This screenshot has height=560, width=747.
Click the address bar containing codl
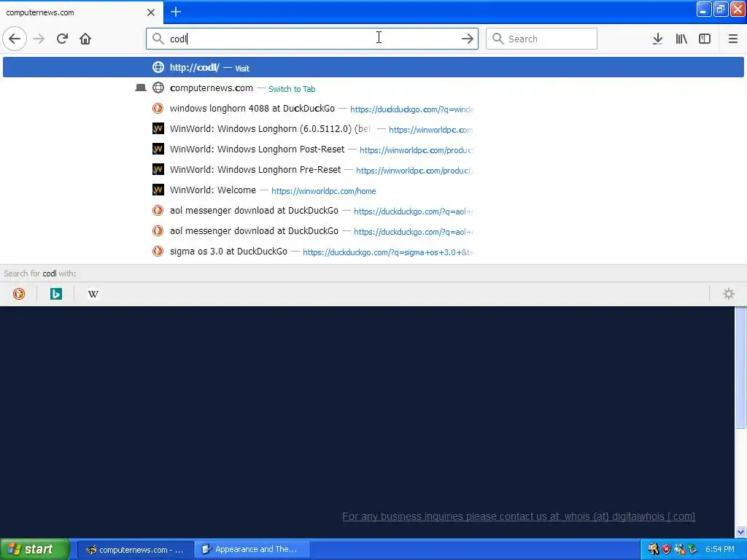[312, 39]
